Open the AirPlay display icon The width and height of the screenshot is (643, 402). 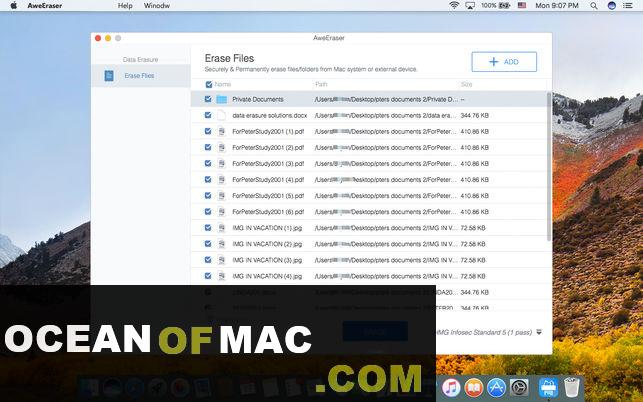[470, 6]
